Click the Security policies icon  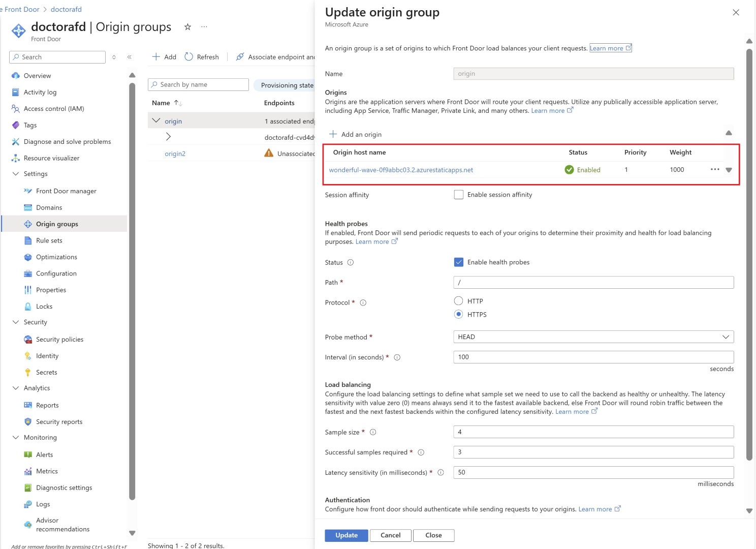[x=28, y=340]
